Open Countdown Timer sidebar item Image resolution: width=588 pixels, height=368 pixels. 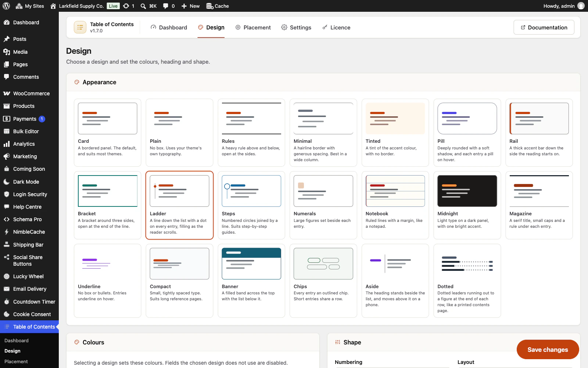[29, 302]
